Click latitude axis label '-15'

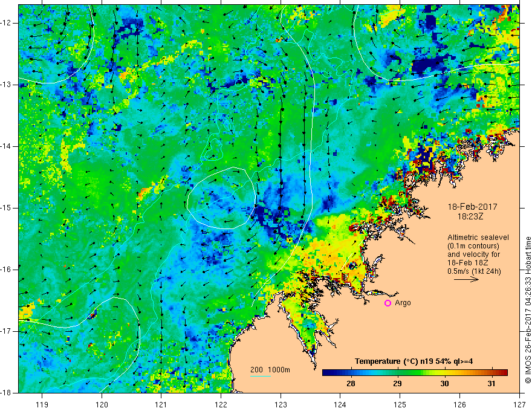click(6, 208)
